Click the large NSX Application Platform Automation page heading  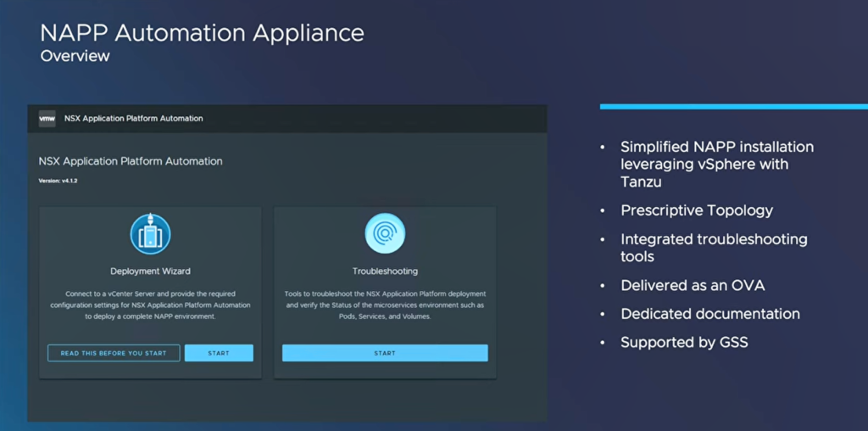click(131, 160)
